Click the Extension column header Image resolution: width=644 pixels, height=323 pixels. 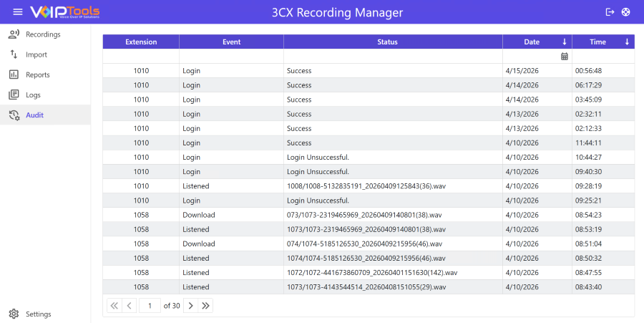[141, 42]
